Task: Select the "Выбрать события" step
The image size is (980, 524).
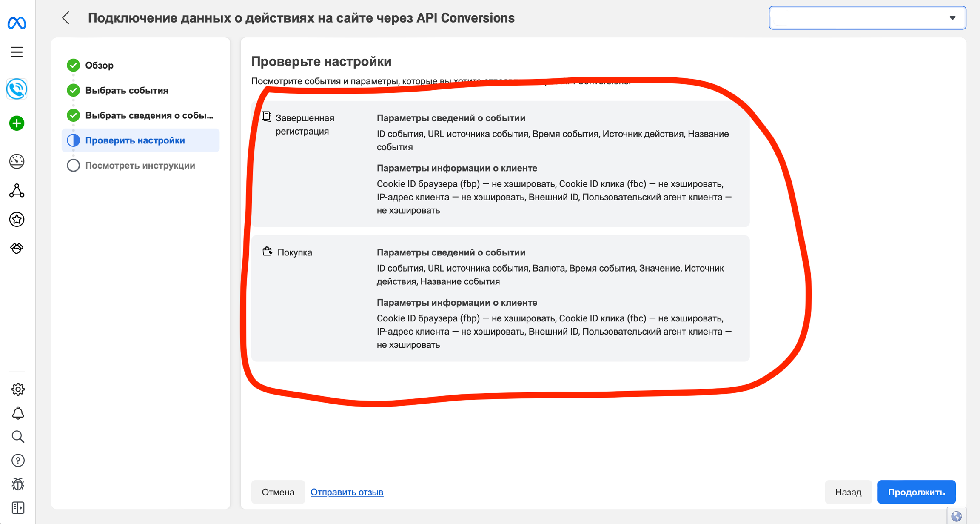Action: [126, 90]
